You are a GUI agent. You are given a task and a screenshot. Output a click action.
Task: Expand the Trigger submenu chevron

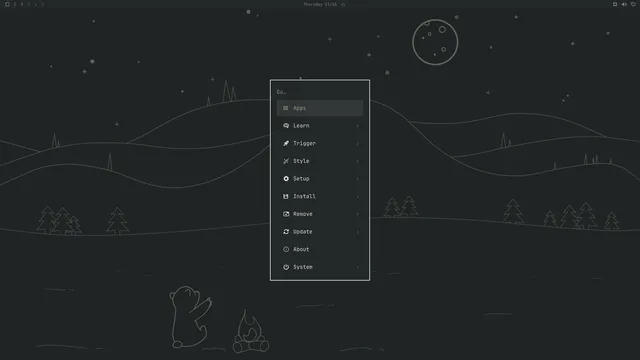click(x=358, y=144)
